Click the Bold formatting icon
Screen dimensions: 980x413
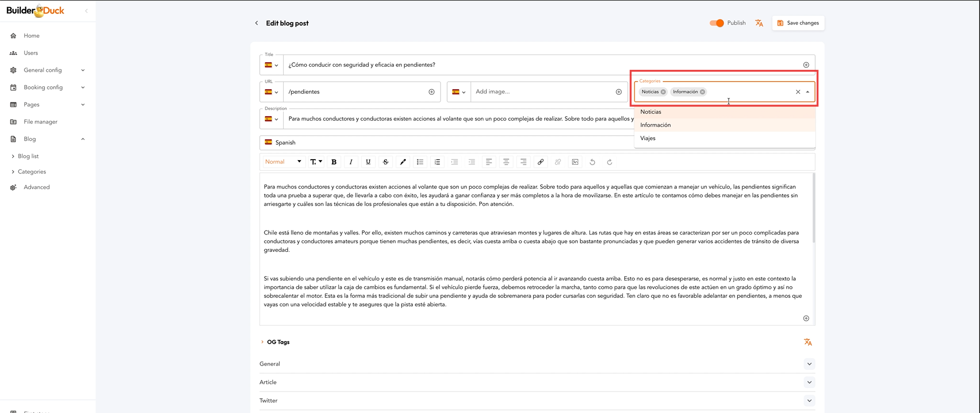click(334, 162)
